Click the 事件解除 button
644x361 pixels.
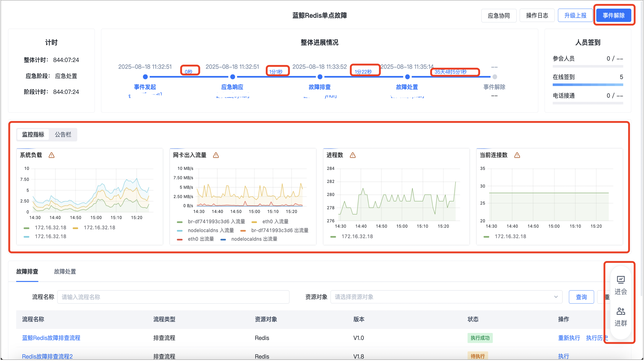613,15
